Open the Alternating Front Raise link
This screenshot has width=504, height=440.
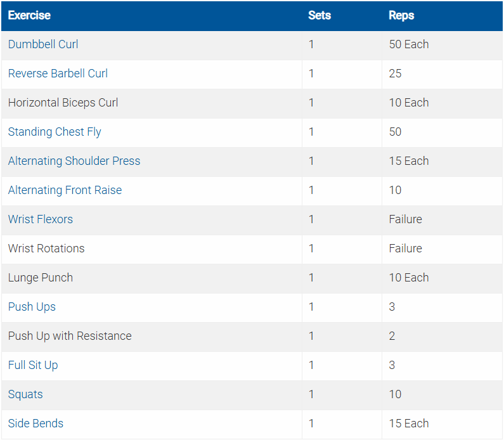pyautogui.click(x=65, y=190)
